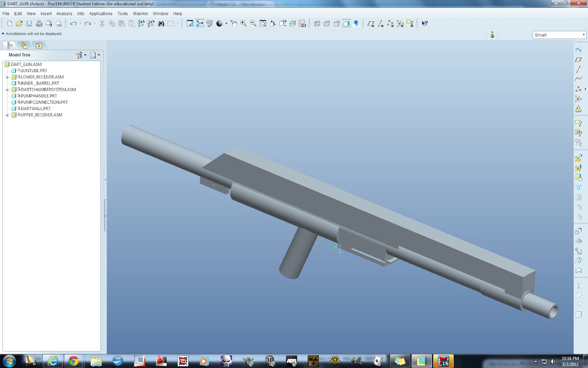The height and width of the screenshot is (368, 588).
Task: Open the Manikin menu
Action: pos(140,13)
